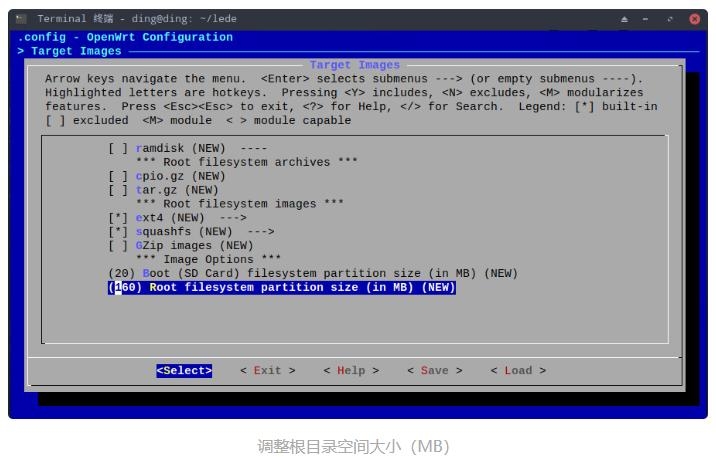This screenshot has width=716, height=457.
Task: Select Boot (SD Card) filesystem partition size entry
Action: click(313, 273)
